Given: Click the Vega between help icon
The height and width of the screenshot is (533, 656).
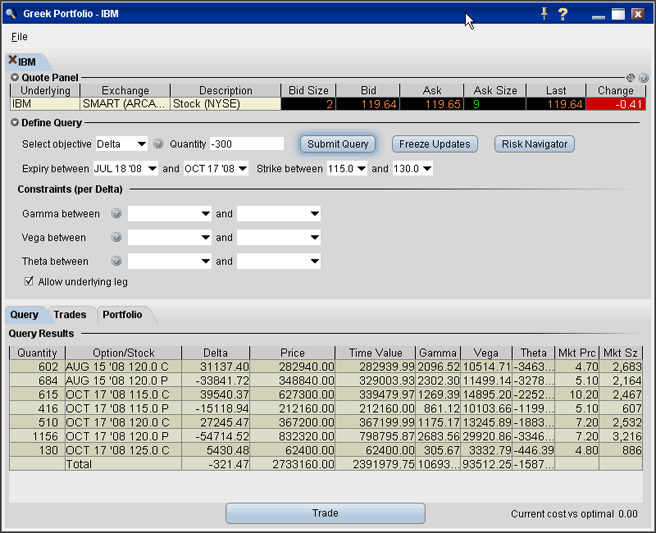Looking at the screenshot, I should (116, 237).
